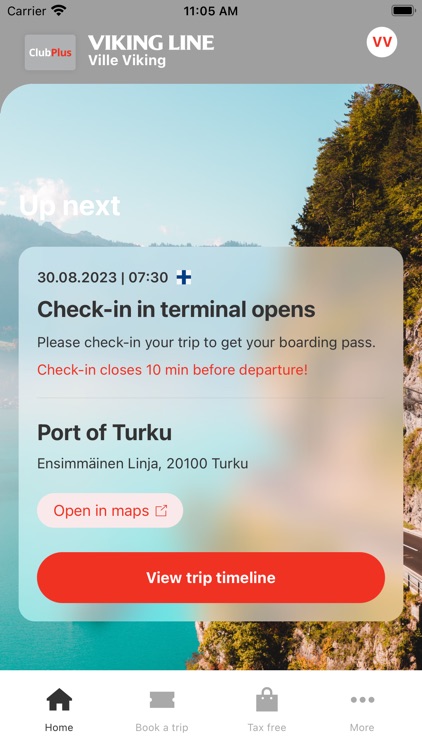Select the Book a trip ticket icon
Image resolution: width=422 pixels, height=750 pixels.
[x=162, y=700]
